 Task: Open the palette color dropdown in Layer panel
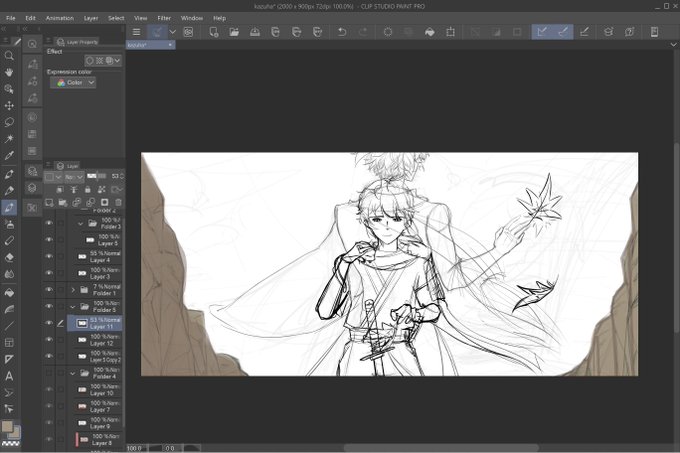click(x=53, y=176)
